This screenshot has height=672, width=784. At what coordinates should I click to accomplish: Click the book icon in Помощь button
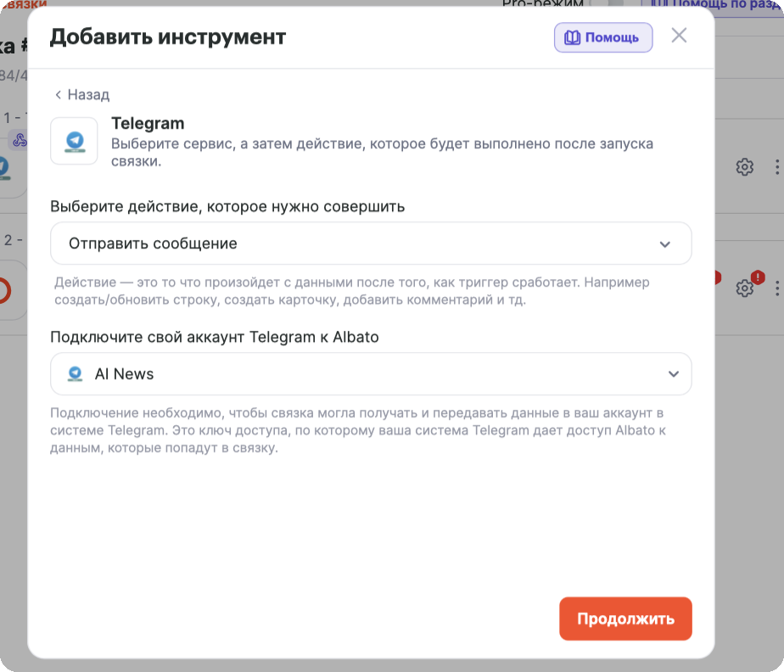(572, 37)
